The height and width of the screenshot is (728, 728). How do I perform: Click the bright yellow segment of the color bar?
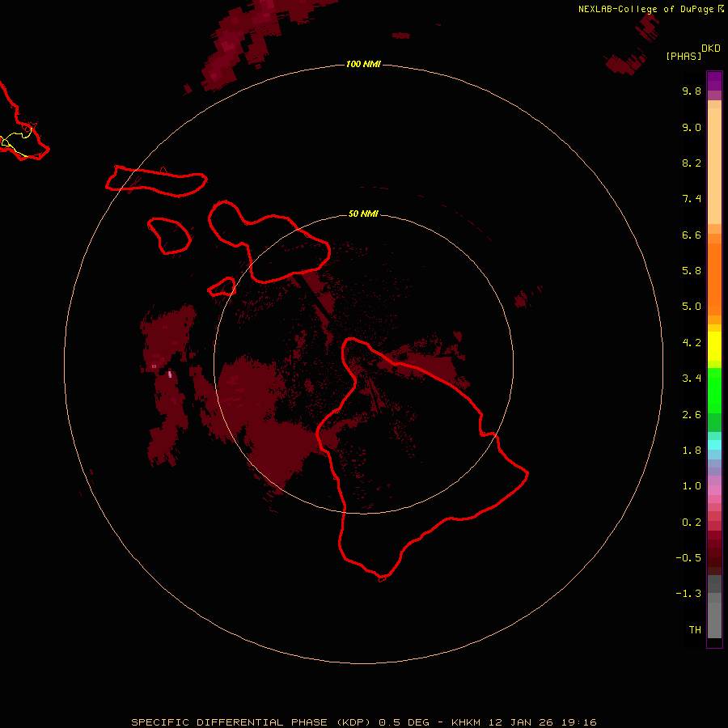714,346
